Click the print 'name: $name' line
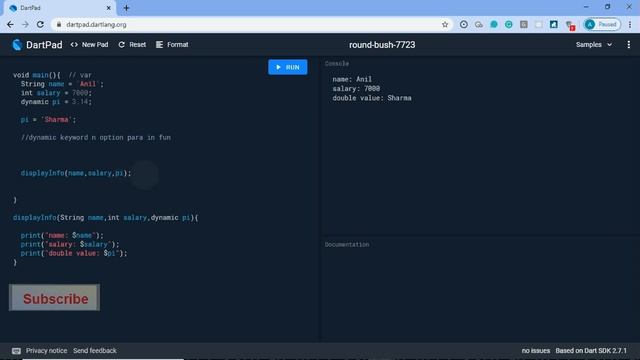640x360 pixels. [x=62, y=236]
